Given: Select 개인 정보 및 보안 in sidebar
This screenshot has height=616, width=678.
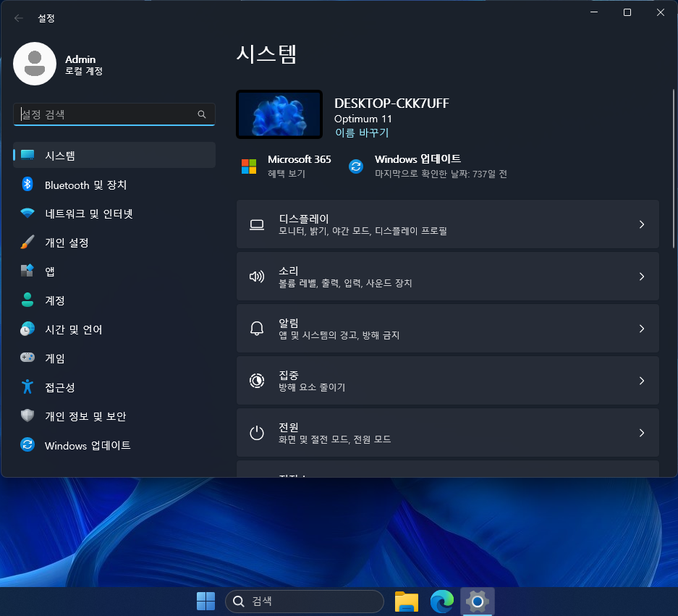Looking at the screenshot, I should (x=114, y=416).
